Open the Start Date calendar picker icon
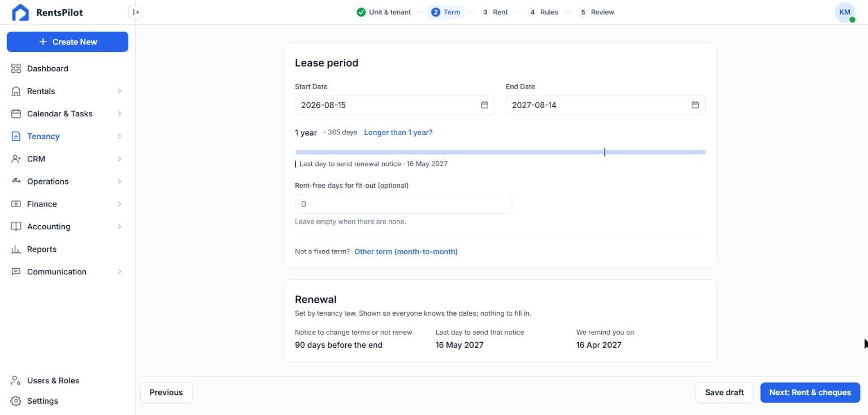This screenshot has width=868, height=415. tap(484, 105)
